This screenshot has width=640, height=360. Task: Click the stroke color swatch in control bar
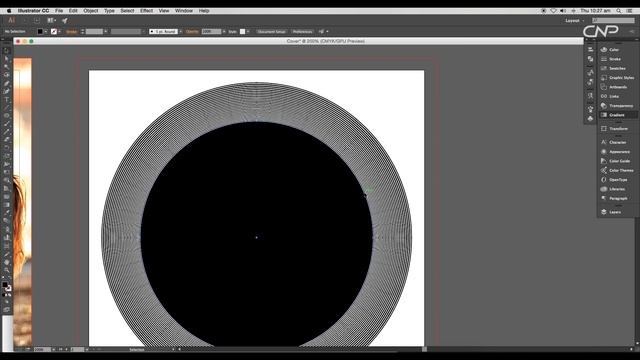click(54, 31)
